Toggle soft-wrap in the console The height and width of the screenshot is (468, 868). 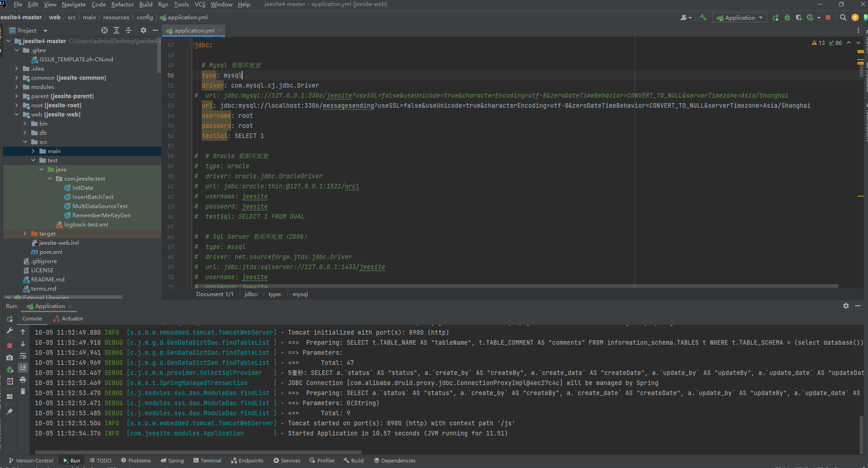pyautogui.click(x=23, y=356)
